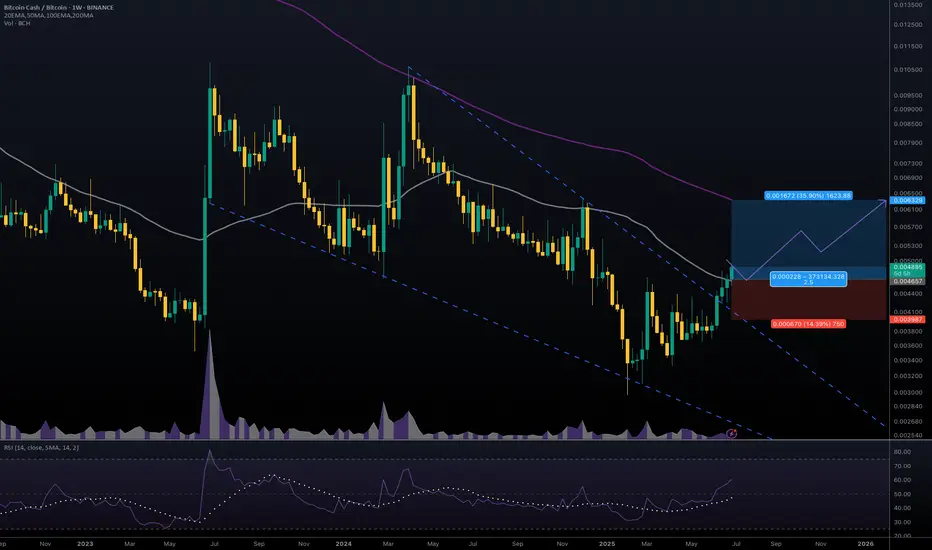Select the long position risk/reward label 0.000228
932x550 pixels.
coord(808,279)
